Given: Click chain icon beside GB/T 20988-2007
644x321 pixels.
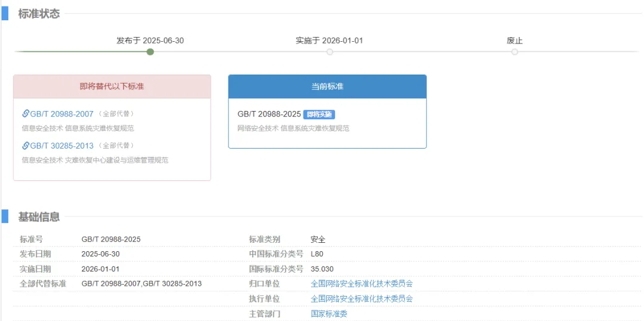Looking at the screenshot, I should click(26, 114).
